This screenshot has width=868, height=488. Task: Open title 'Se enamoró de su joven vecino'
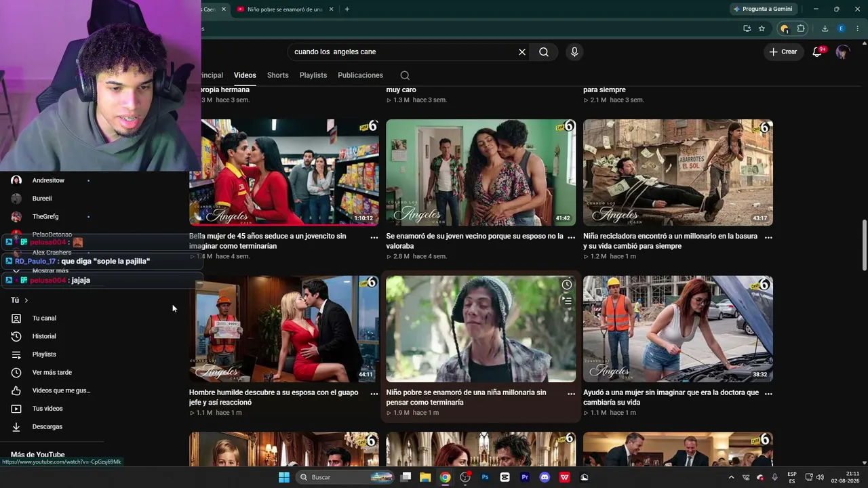pos(475,241)
